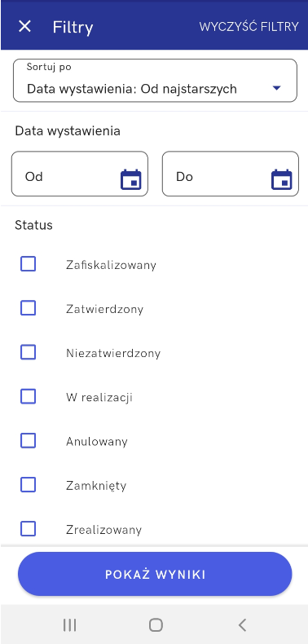Screen dimensions: 308x644
Task: Tap the Android back arrow icon
Action: click(242, 625)
